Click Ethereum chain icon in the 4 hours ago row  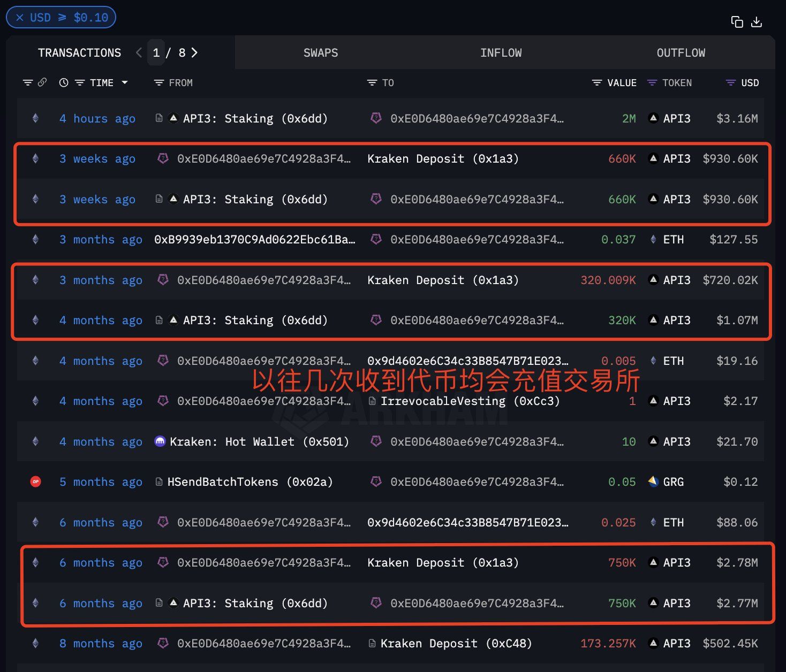[35, 118]
